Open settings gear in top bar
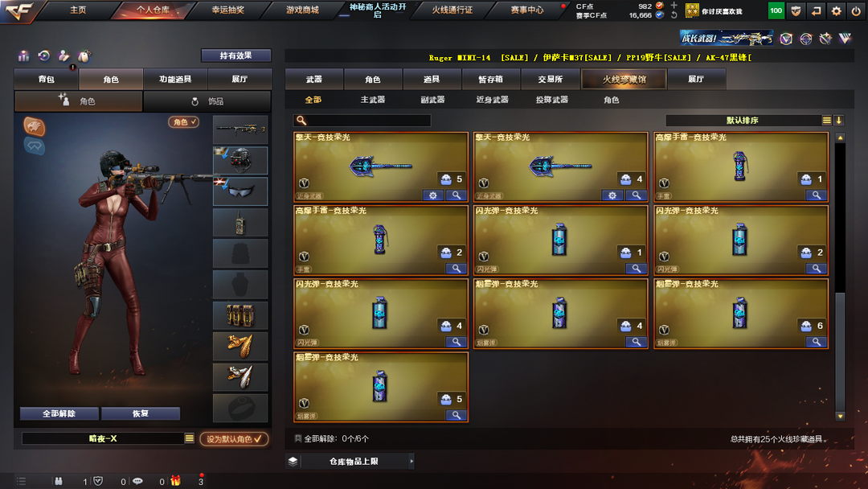The height and width of the screenshot is (489, 868). [x=836, y=10]
